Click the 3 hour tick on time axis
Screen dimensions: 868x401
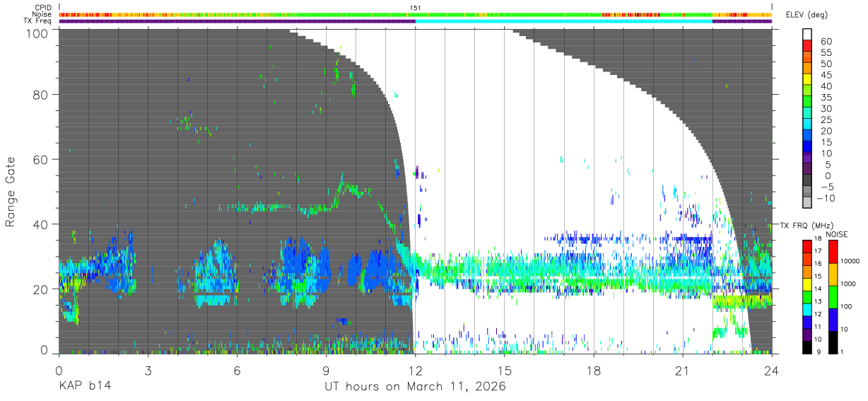[148, 369]
